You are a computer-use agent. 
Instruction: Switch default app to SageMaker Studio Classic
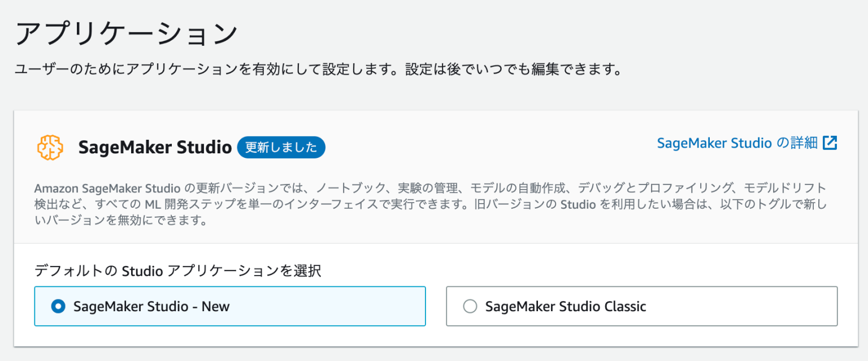470,306
